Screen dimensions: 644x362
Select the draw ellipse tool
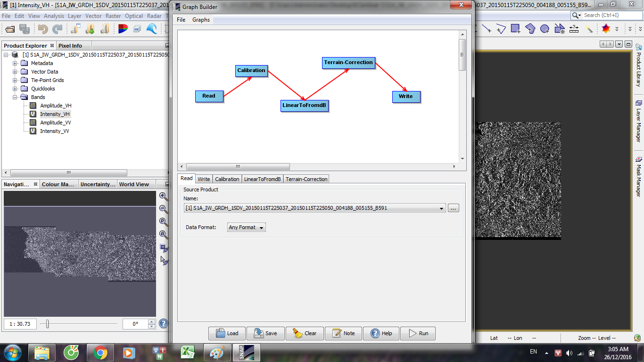click(x=545, y=29)
